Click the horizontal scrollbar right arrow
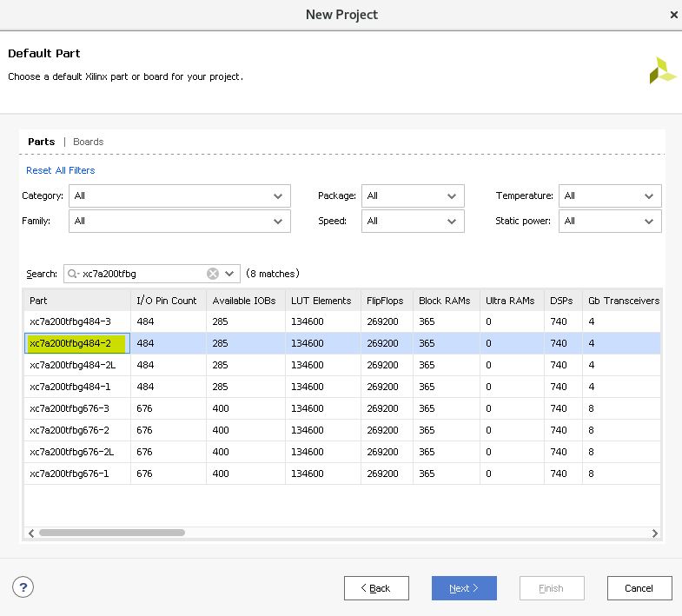The height and width of the screenshot is (616, 682). click(x=654, y=533)
